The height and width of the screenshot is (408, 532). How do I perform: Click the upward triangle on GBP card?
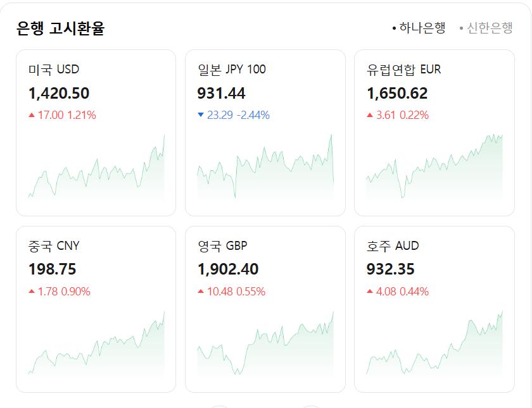coord(200,290)
